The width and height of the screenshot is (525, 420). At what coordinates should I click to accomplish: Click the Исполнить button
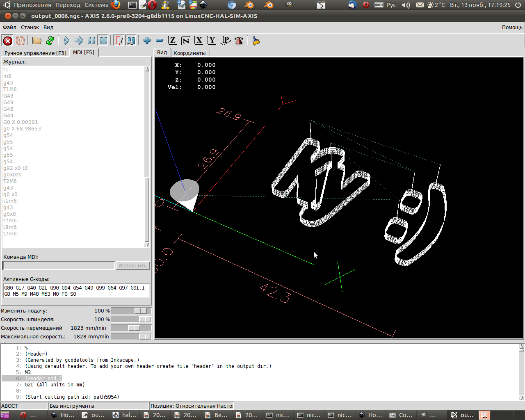pos(132,266)
